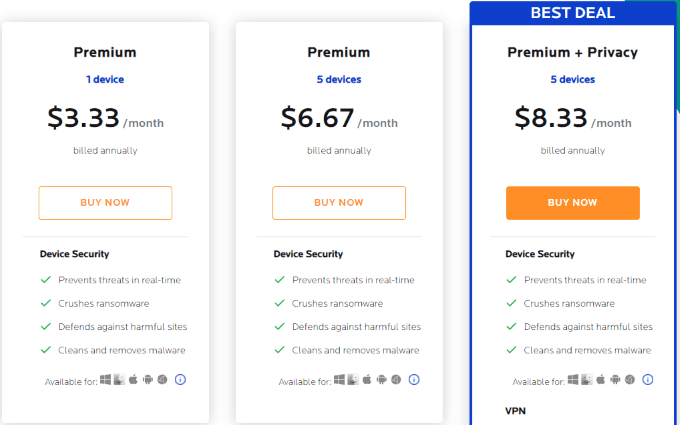Screen dimensions: 680x425
Task: Click the '1 device' link under Premium
Action: (105, 79)
